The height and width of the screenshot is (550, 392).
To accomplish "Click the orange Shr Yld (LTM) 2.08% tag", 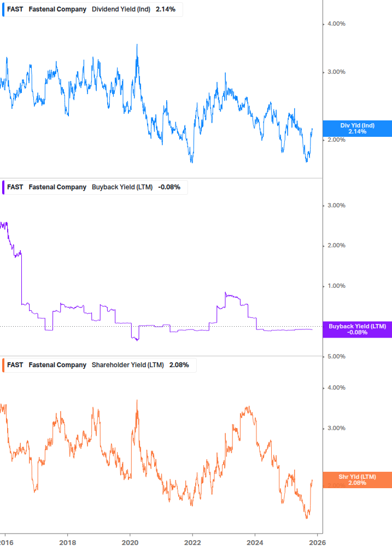I will coord(358,480).
